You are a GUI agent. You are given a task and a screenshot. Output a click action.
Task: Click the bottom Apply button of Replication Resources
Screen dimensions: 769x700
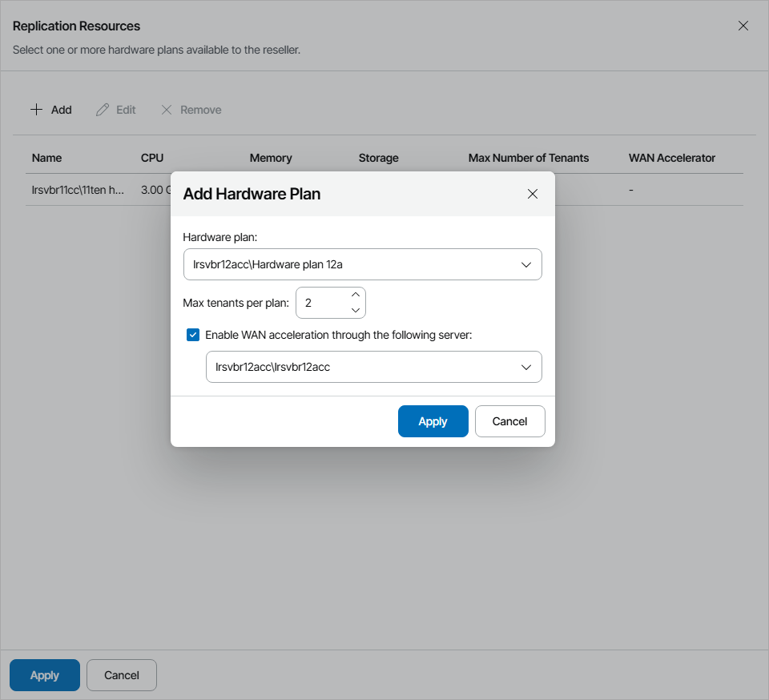(45, 675)
